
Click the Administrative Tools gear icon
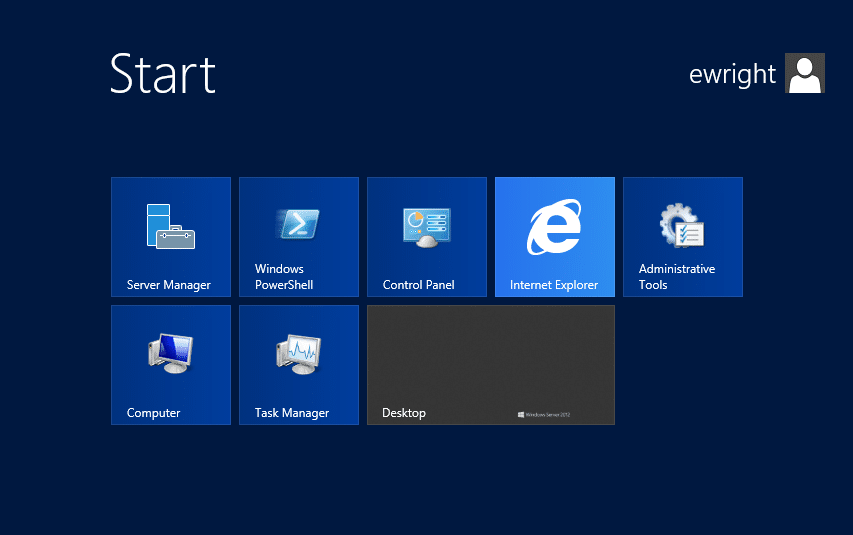682,226
